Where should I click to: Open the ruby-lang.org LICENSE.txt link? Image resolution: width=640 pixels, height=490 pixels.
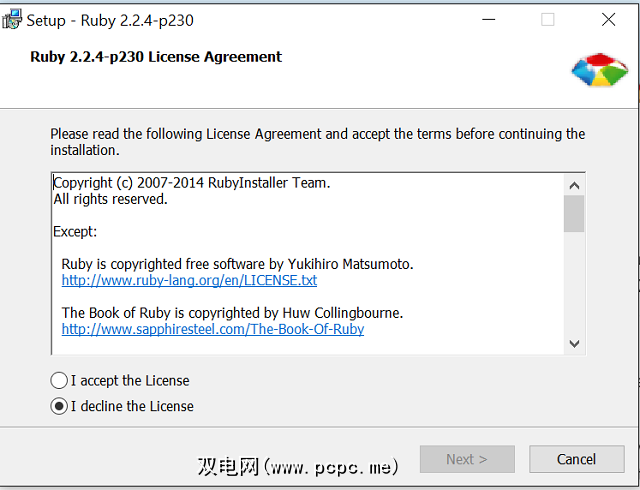click(x=189, y=281)
